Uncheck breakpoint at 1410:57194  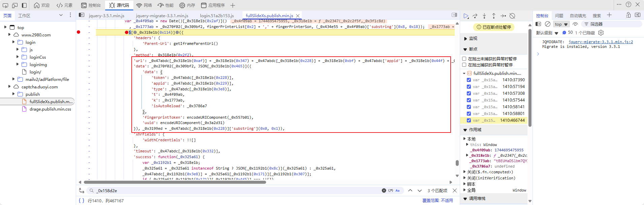pos(469,87)
